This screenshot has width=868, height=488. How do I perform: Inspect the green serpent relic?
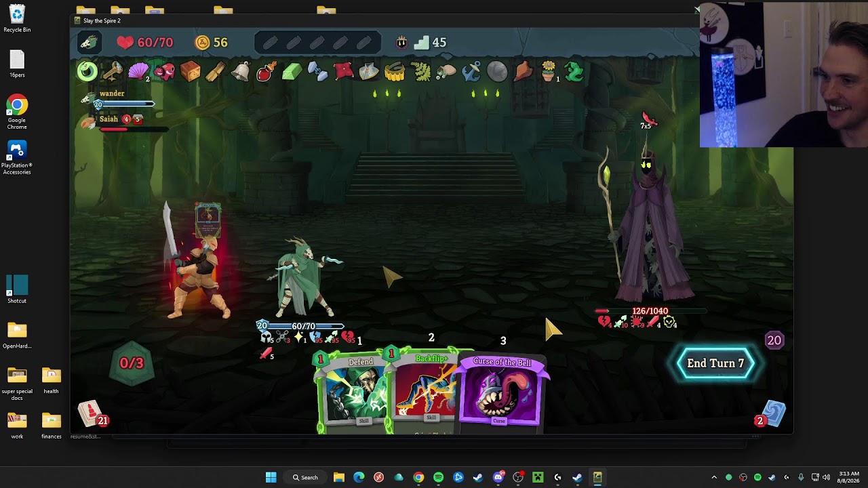tap(574, 71)
